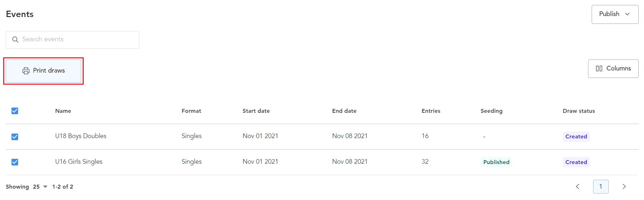Viewport: 644px width, 200px height.
Task: Uncheck the U16 Girls Singles row
Action: 15,162
